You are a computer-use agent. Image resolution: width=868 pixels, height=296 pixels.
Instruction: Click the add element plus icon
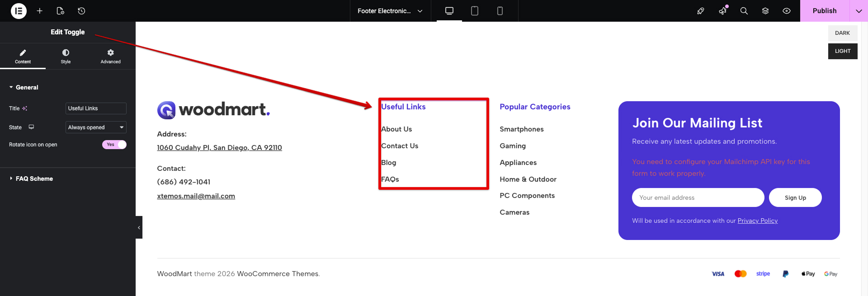40,11
